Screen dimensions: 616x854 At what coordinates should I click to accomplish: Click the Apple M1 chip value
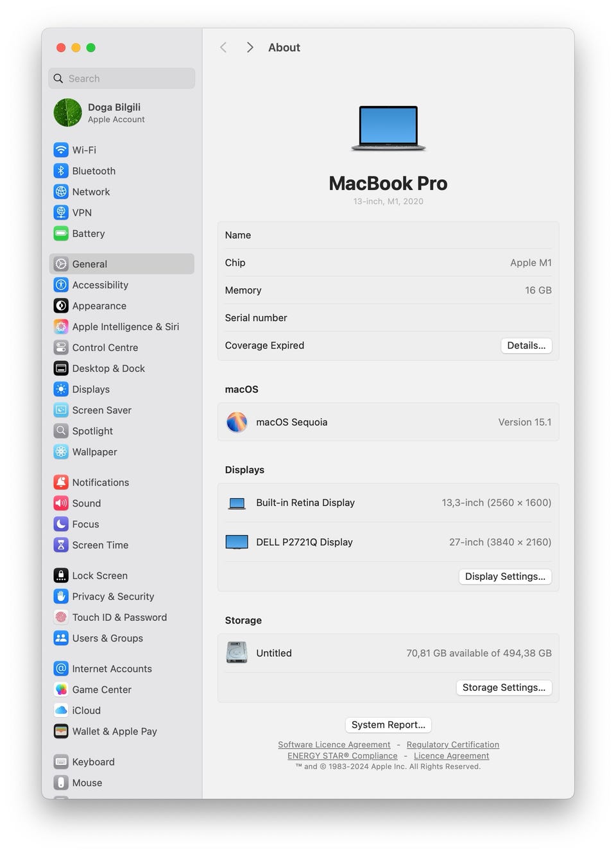point(531,263)
